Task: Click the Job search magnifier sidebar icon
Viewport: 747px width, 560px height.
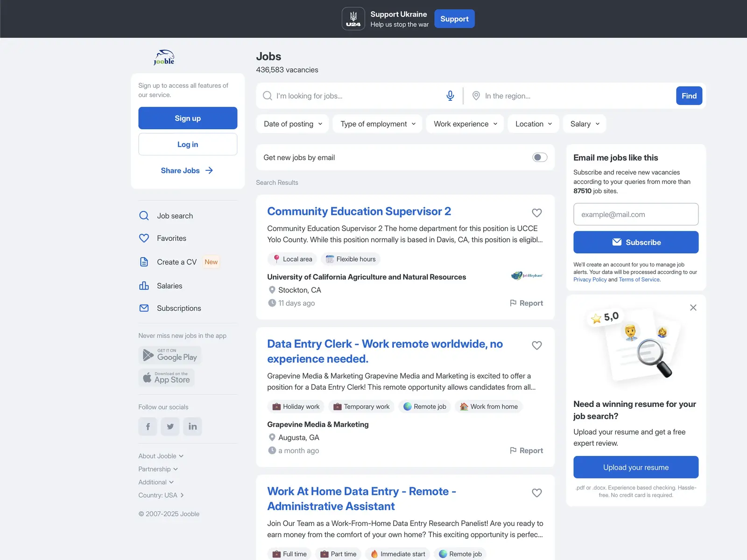Action: pyautogui.click(x=144, y=216)
